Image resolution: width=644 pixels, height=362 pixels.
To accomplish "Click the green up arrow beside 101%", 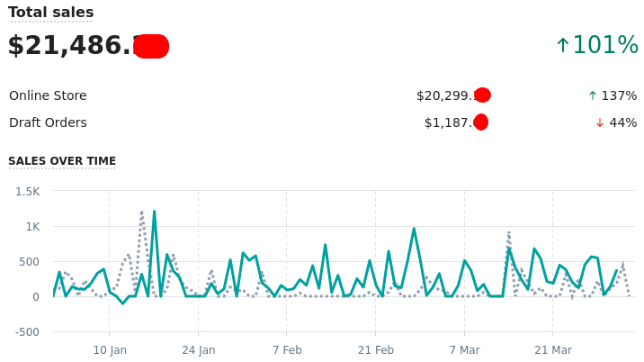I will (563, 46).
